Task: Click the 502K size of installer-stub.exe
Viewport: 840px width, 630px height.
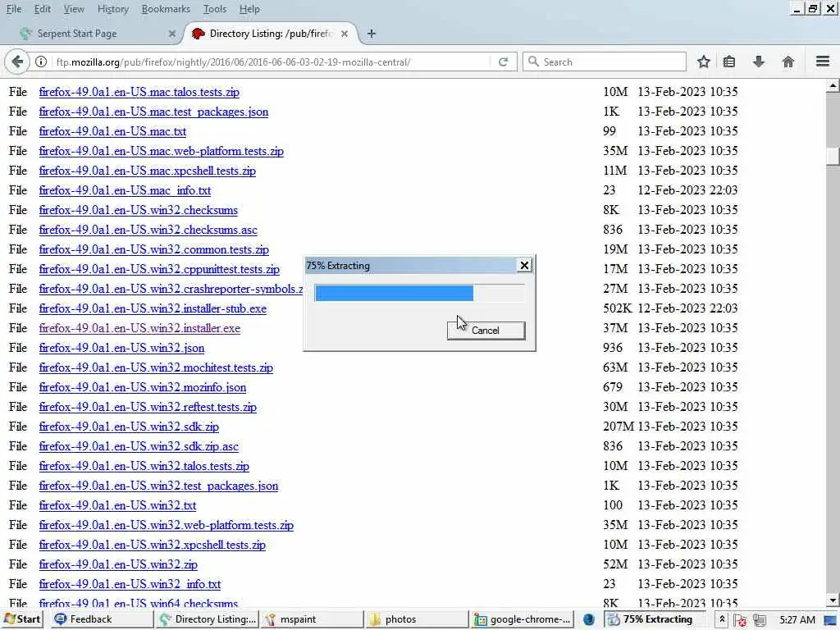Action: pos(617,308)
